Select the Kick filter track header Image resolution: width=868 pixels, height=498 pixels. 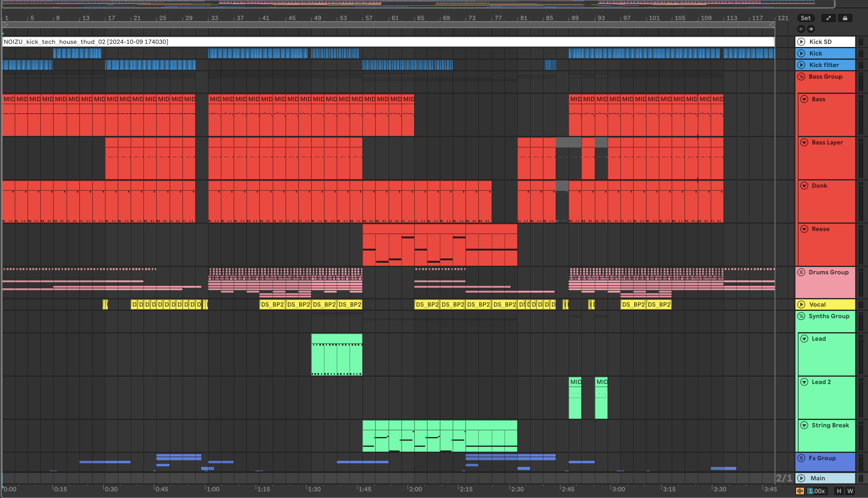825,65
